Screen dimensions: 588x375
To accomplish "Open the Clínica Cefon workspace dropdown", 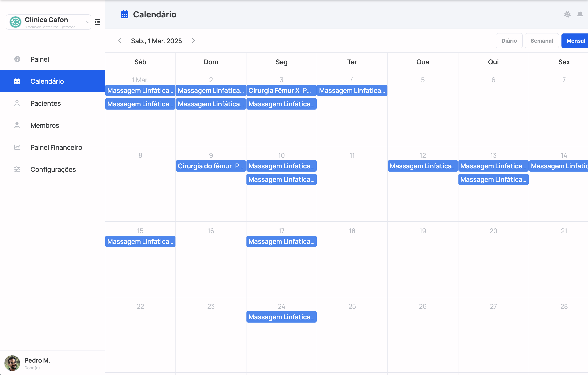I will click(x=48, y=22).
